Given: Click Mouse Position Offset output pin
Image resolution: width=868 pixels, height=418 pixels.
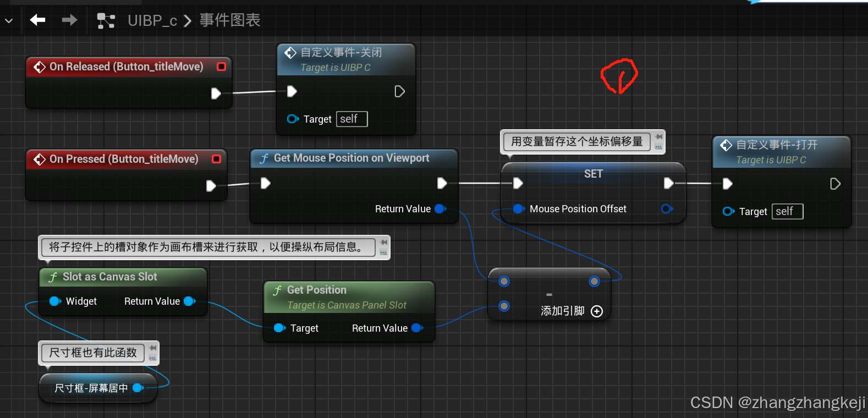Looking at the screenshot, I should (x=667, y=209).
